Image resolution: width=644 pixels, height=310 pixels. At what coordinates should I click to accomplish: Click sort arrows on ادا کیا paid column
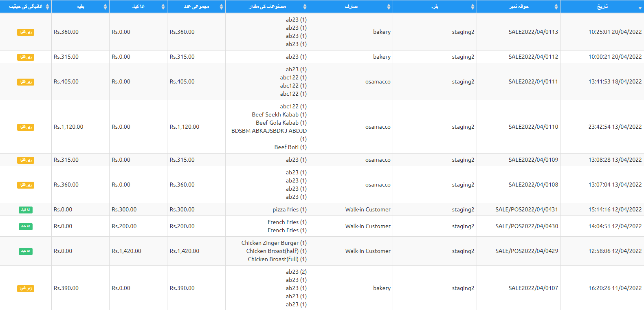pos(163,7)
